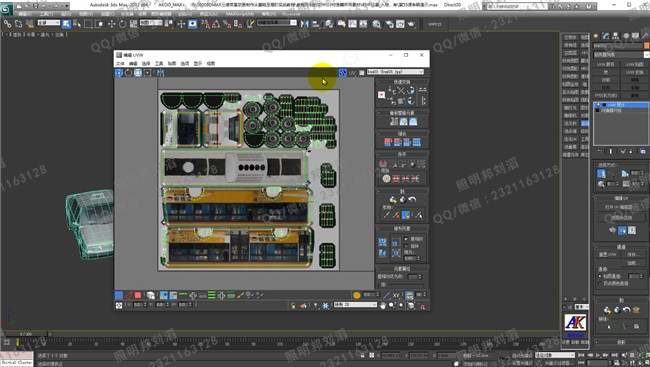Select Edge sub-object mode in Edit UVW
Image resolution: width=650 pixels, height=367 pixels.
[x=129, y=295]
